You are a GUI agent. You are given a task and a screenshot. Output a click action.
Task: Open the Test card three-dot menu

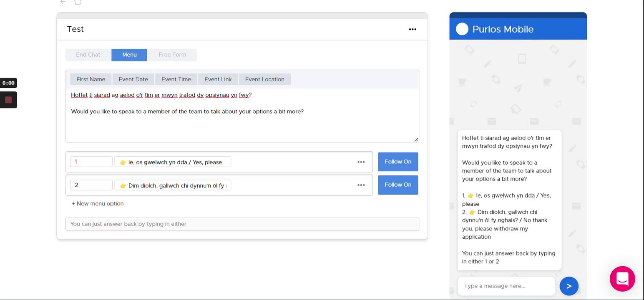(413, 29)
